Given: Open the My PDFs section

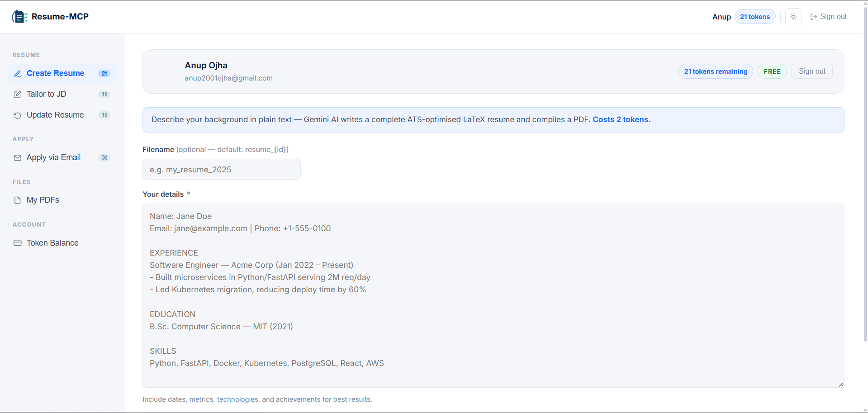Looking at the screenshot, I should coord(43,199).
